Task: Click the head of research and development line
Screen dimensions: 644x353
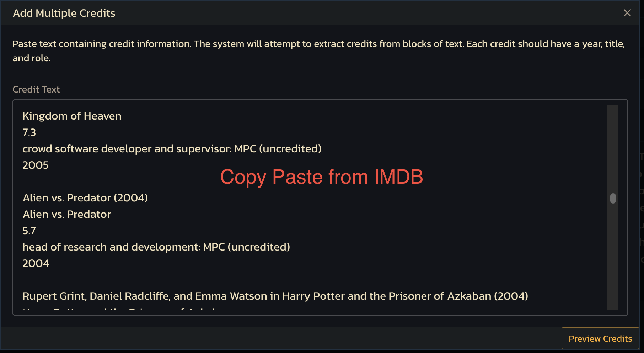Action: [156, 247]
